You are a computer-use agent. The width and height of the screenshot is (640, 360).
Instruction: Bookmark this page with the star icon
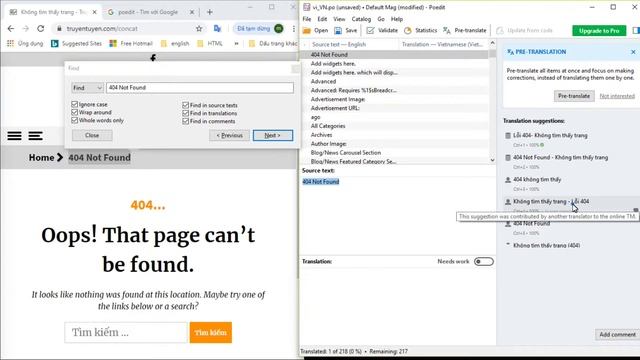coord(199,29)
